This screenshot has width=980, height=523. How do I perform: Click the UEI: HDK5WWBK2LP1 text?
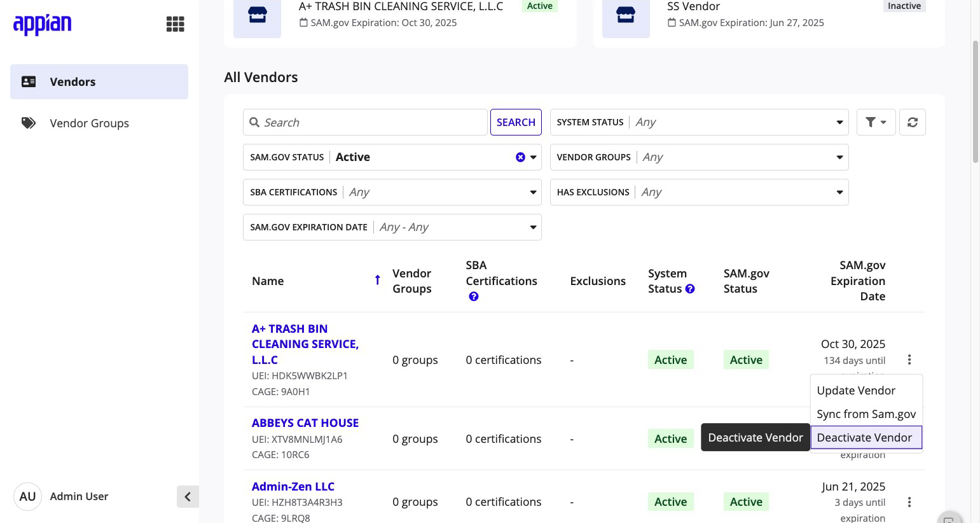(300, 376)
